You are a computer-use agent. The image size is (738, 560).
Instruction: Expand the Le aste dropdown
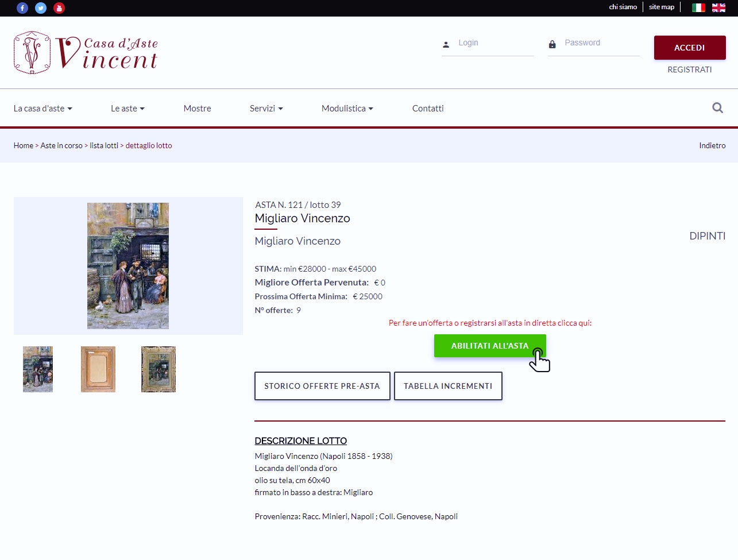point(127,109)
